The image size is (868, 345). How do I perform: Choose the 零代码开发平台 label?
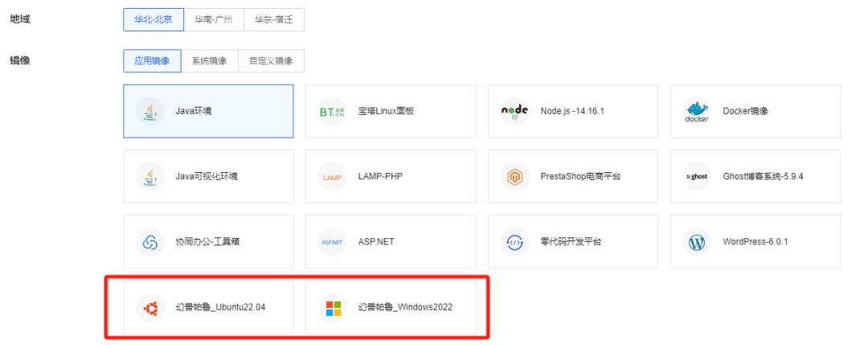tap(571, 242)
